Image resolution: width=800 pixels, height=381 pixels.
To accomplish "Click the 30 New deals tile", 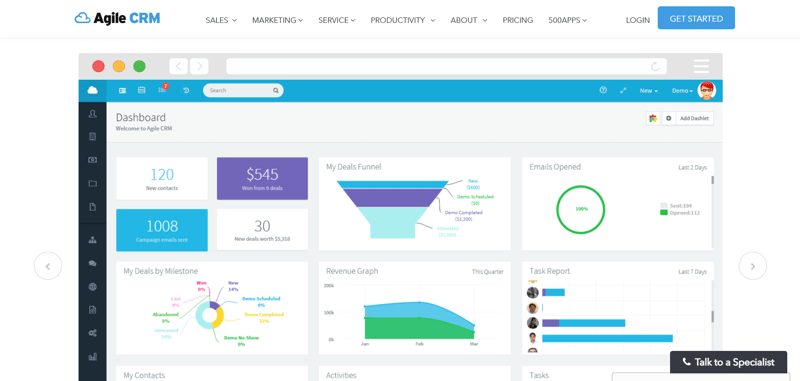I will (262, 230).
